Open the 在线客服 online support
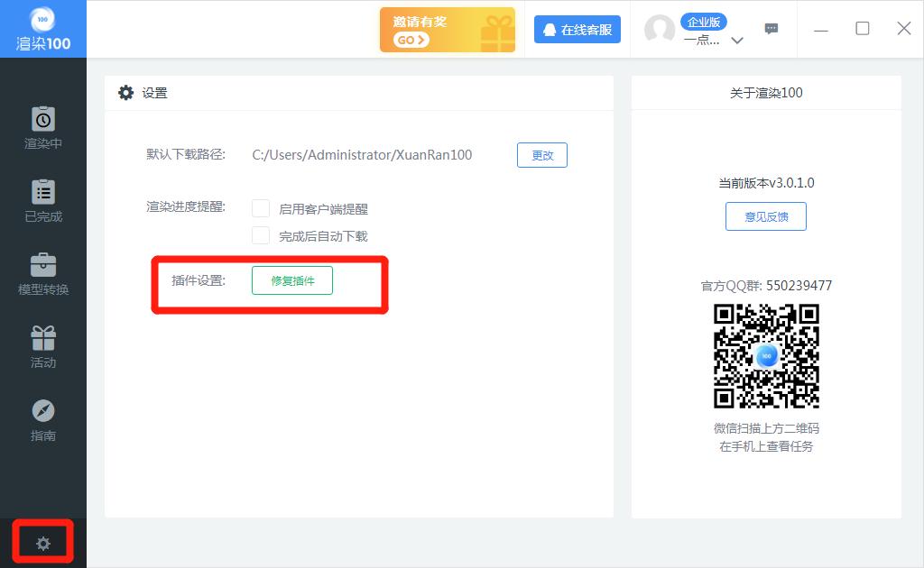Viewport: 924px width, 568px height. 577,29
